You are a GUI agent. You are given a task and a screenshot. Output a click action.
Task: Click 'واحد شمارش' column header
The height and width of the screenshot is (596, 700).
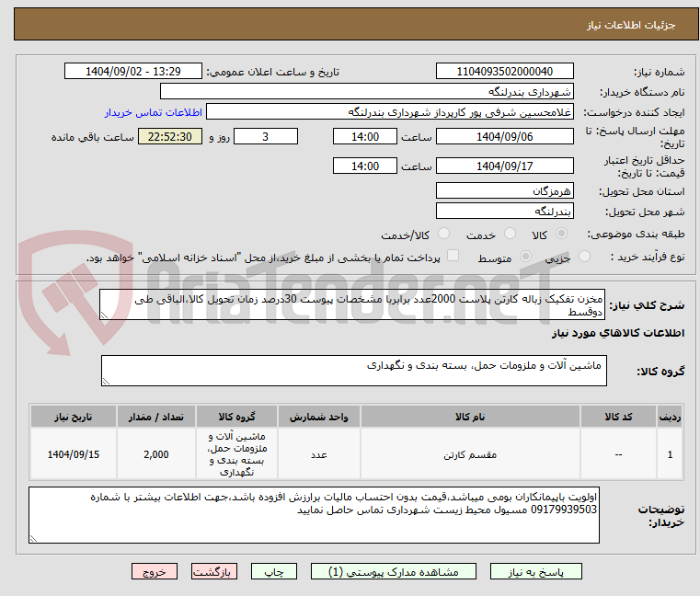(x=319, y=417)
